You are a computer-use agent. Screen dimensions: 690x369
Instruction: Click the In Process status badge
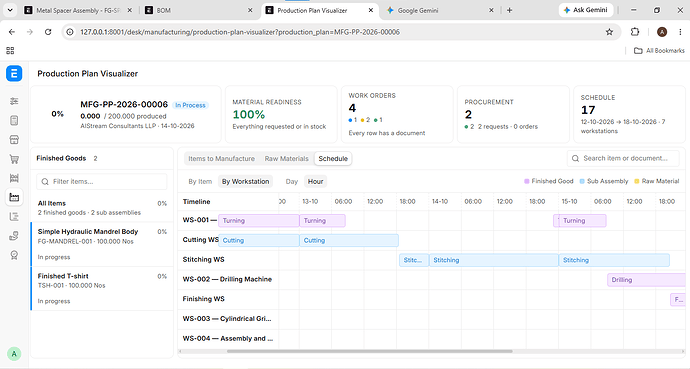[x=190, y=105]
